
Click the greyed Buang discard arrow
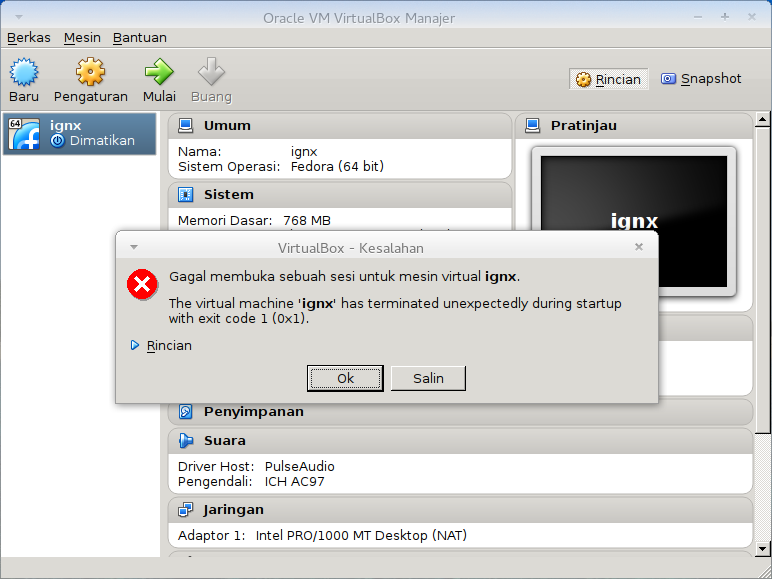click(211, 72)
